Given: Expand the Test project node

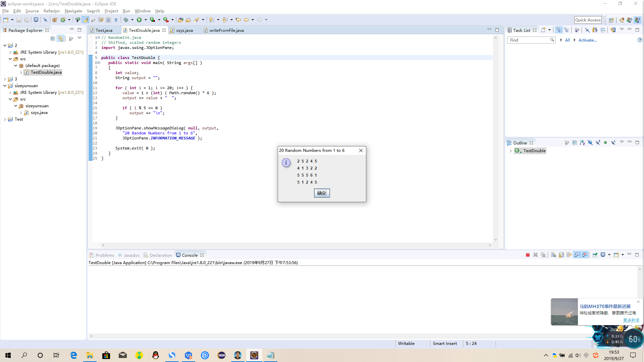Looking at the screenshot, I should (5, 119).
